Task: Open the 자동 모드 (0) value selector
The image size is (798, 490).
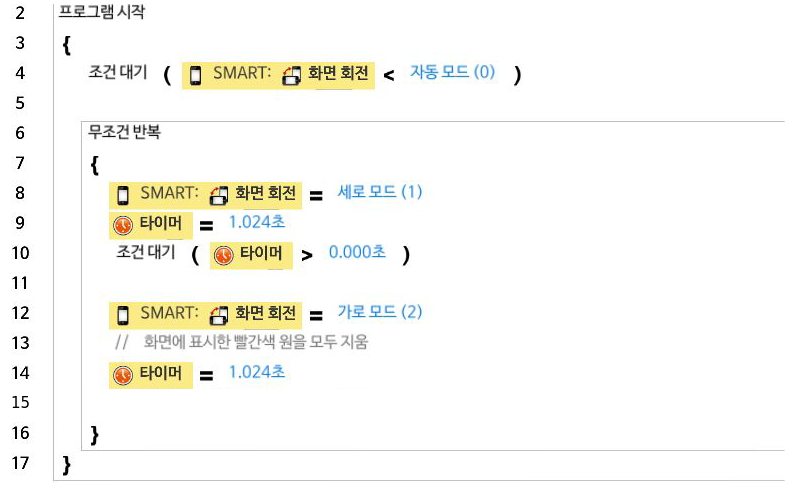Action: [452, 73]
